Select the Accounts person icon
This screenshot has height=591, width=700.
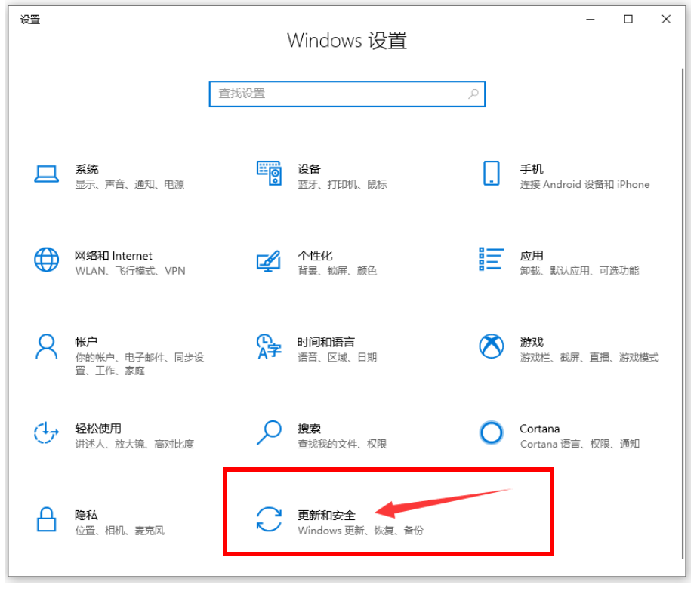(x=46, y=346)
